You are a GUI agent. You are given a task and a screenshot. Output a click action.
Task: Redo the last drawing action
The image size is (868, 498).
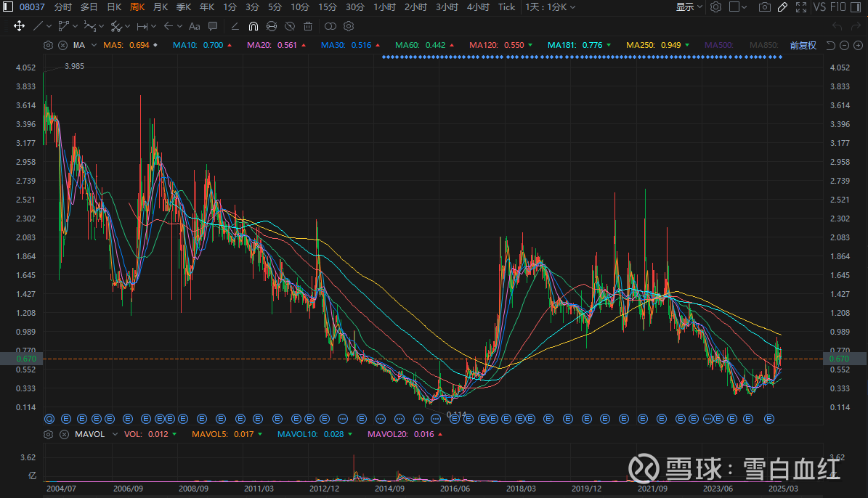[x=856, y=26]
